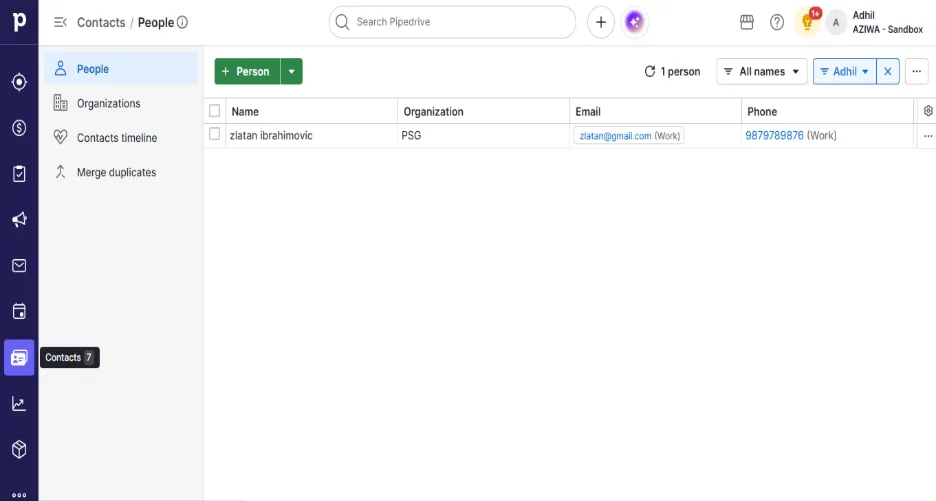Sort by the Phone column header

tap(762, 112)
